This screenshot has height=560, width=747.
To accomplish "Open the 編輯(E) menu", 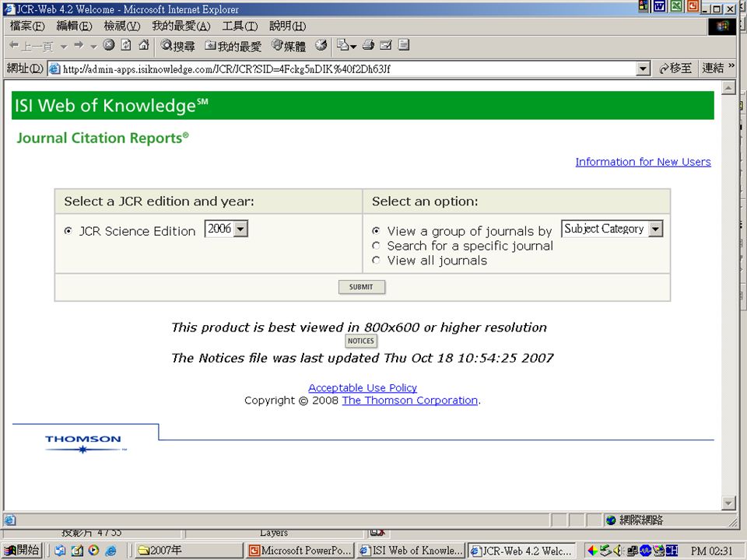I will click(x=74, y=26).
